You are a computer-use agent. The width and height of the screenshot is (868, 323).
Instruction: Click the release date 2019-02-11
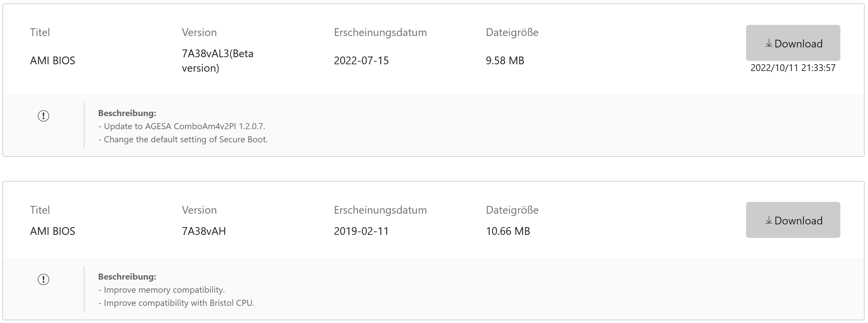[361, 231]
